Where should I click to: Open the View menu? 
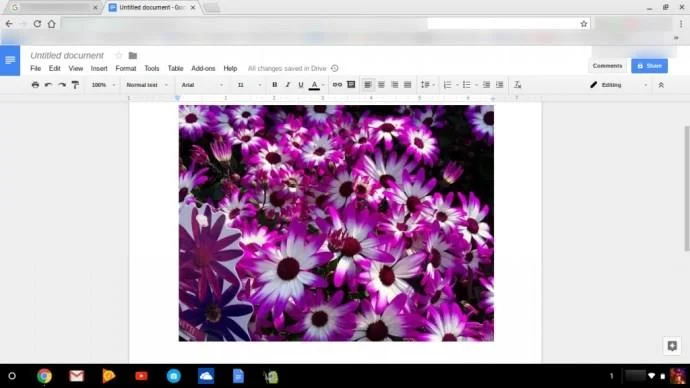pos(76,69)
